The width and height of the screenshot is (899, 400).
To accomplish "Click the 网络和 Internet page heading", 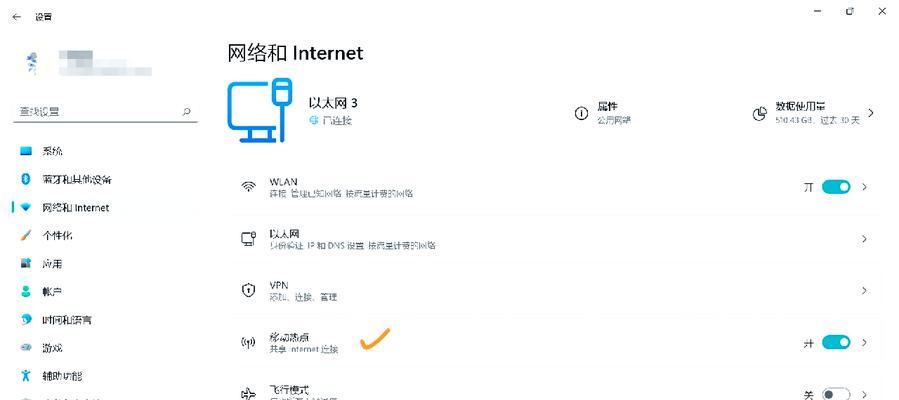I will pos(295,53).
